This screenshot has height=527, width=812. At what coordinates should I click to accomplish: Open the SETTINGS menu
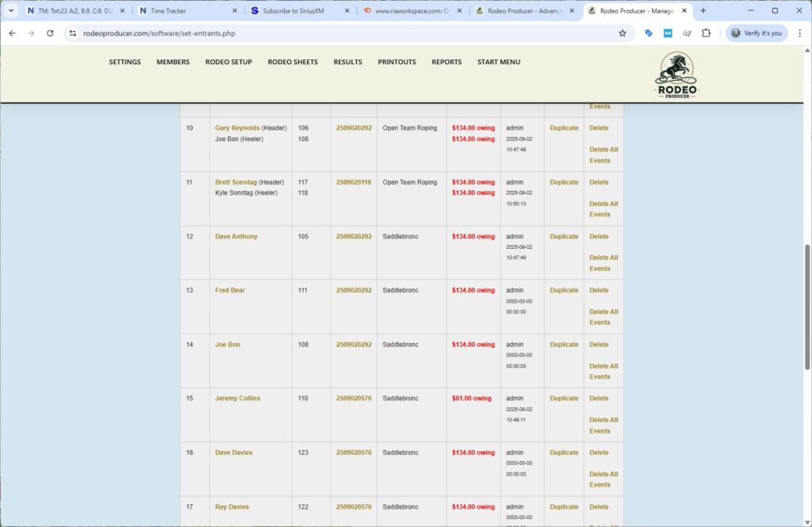click(124, 62)
